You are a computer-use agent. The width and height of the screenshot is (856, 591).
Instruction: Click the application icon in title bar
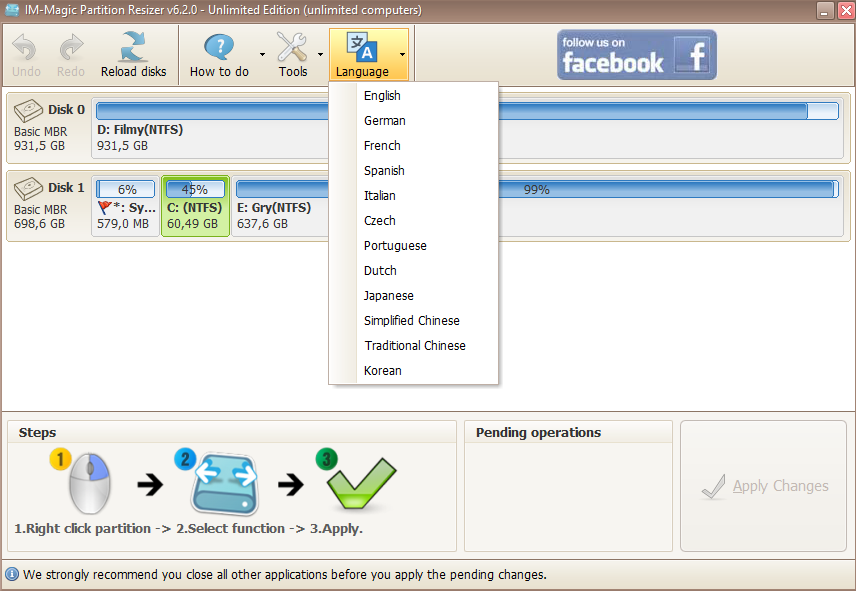pos(11,10)
